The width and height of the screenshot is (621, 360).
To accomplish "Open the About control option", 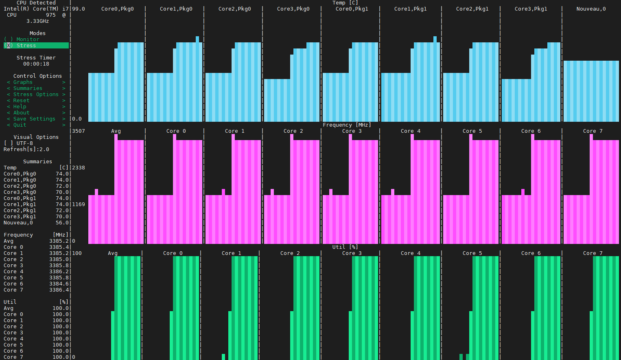I will click(36, 112).
